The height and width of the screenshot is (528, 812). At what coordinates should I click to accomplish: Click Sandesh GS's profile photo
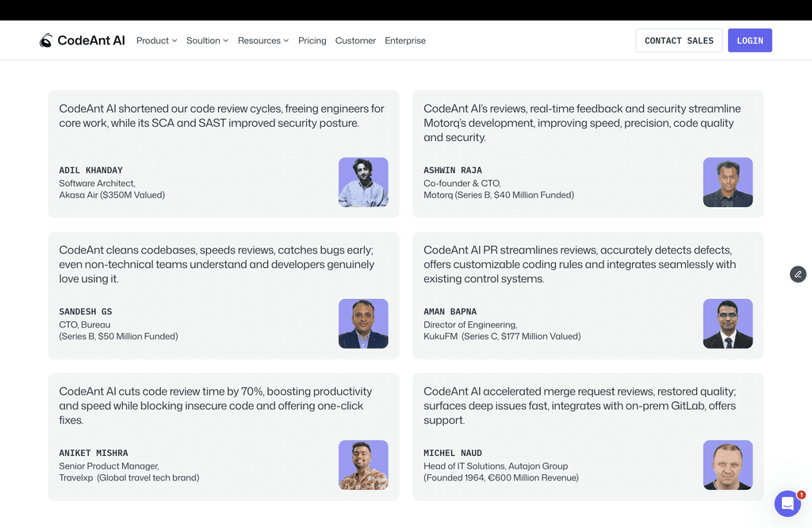(x=363, y=323)
